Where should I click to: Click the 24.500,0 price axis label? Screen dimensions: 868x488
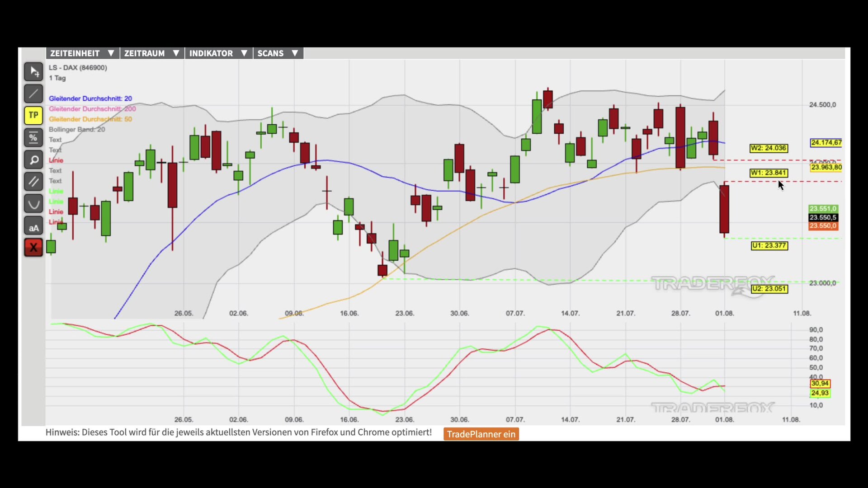tap(822, 105)
